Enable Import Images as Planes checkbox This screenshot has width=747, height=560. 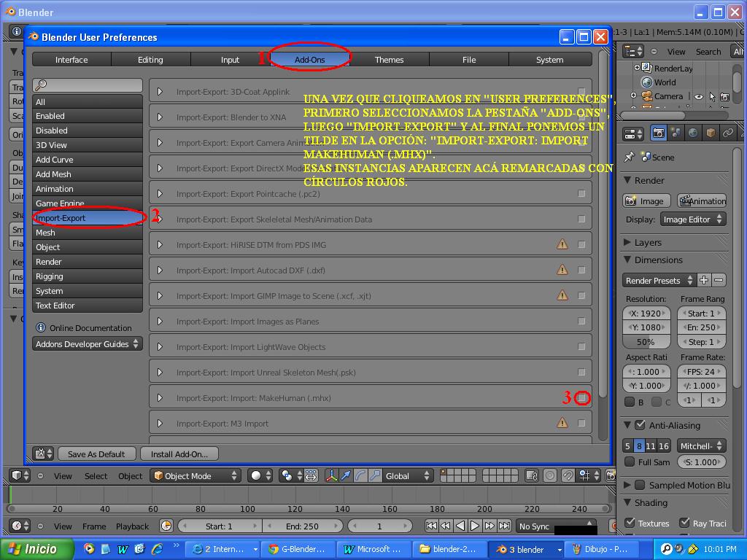(581, 321)
